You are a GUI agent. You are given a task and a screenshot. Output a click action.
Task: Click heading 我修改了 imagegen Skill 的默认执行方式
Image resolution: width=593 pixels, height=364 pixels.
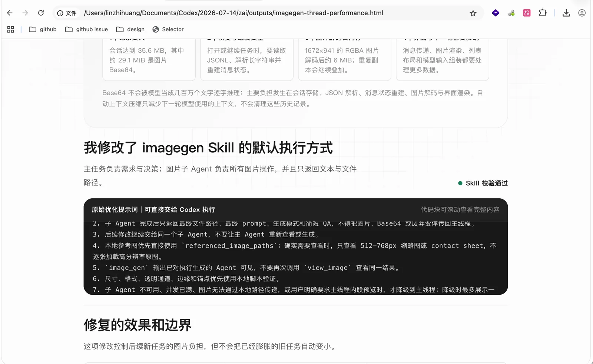(x=208, y=148)
